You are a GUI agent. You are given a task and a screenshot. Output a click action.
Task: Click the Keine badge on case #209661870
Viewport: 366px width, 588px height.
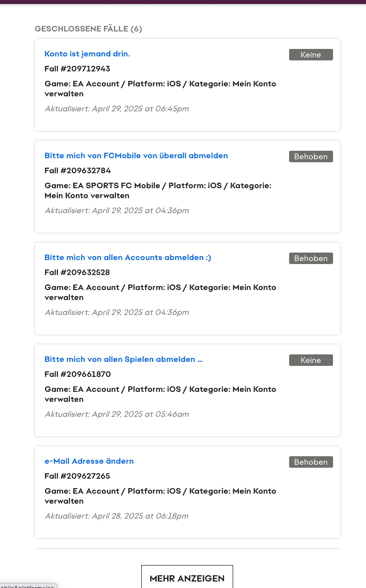click(x=311, y=360)
